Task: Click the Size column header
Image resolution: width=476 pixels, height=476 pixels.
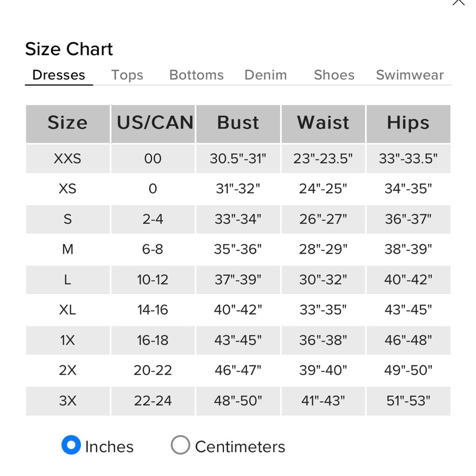Action: pyautogui.click(x=68, y=124)
